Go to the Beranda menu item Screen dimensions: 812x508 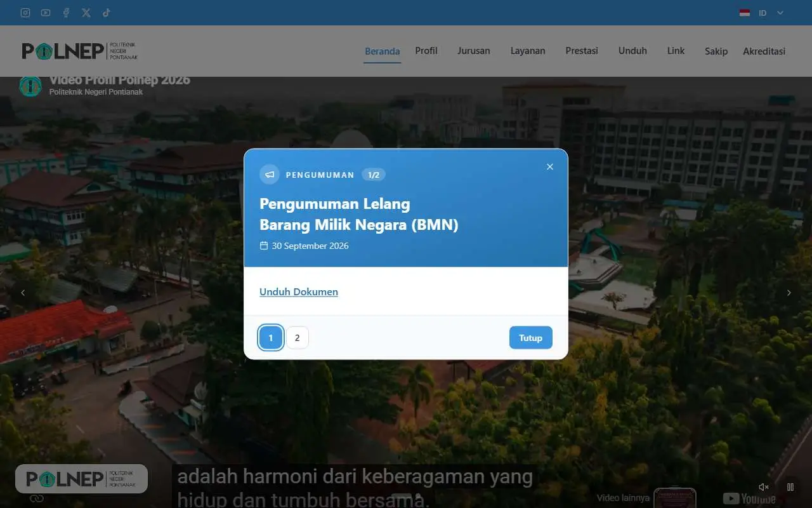383,51
